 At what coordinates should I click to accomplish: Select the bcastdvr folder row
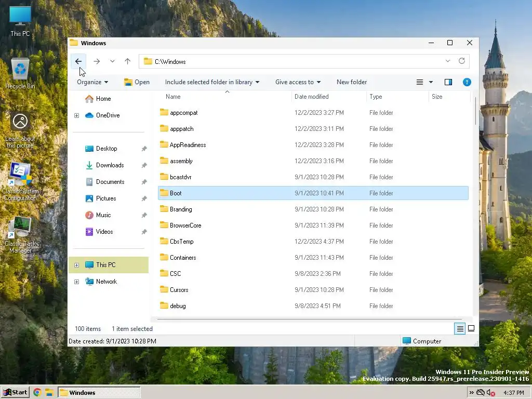pyautogui.click(x=313, y=177)
